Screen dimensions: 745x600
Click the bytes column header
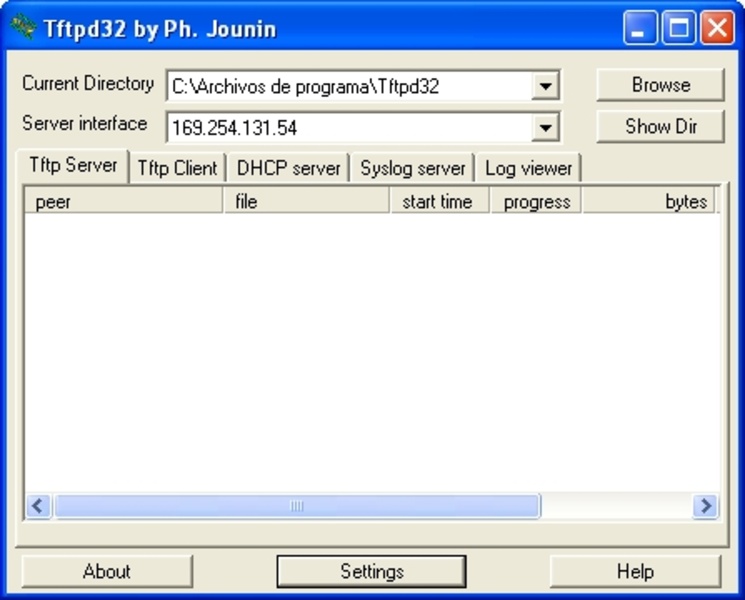point(649,201)
